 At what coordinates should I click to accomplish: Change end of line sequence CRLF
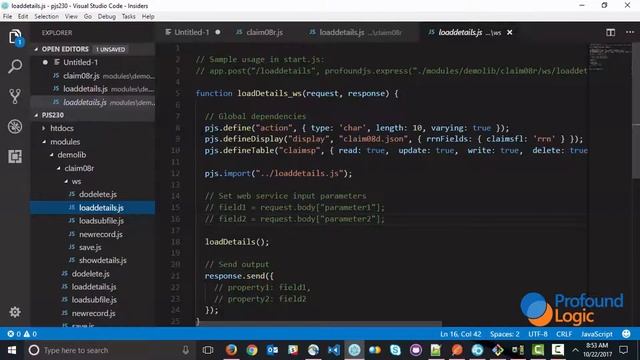pos(564,334)
